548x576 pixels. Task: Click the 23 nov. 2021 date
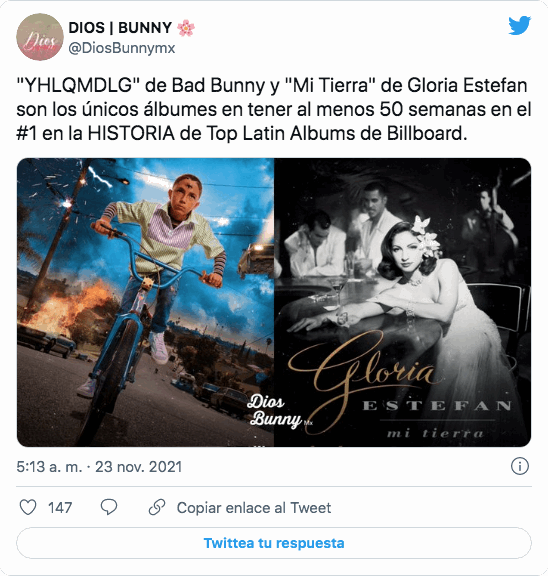pyautogui.click(x=138, y=467)
